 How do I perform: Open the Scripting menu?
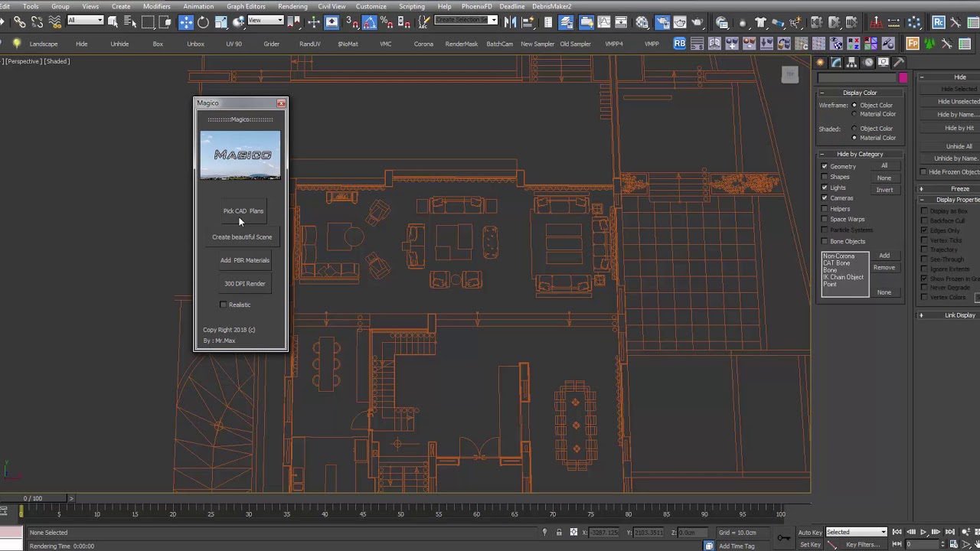tap(411, 6)
